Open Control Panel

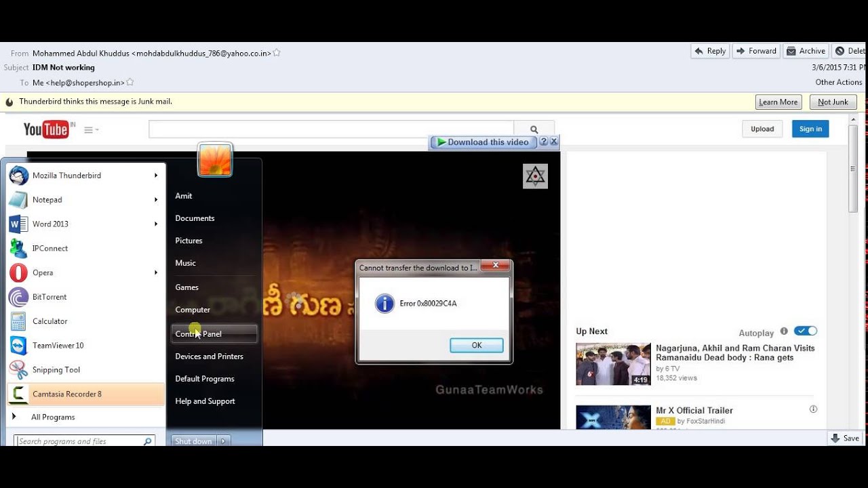(x=214, y=334)
